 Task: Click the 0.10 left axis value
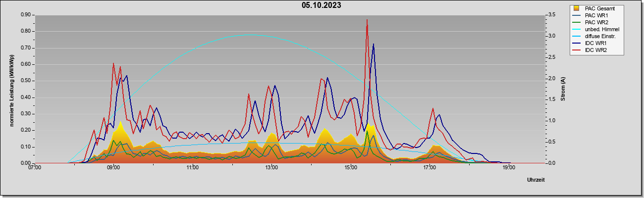coord(26,147)
